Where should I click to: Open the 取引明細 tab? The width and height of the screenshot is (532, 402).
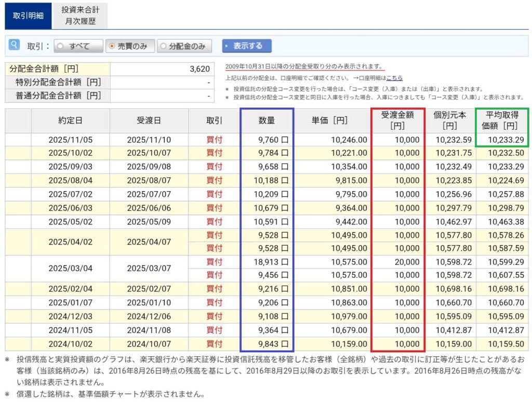coord(28,16)
